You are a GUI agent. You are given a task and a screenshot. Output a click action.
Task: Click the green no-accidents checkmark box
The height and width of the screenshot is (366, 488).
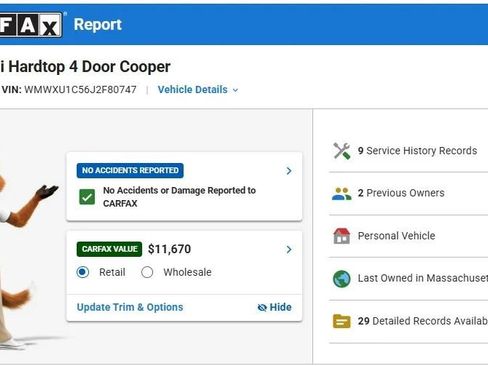coord(87,197)
